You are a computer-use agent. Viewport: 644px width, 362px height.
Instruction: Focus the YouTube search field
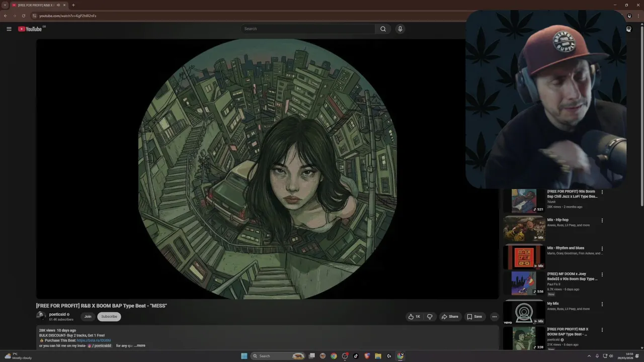click(308, 29)
